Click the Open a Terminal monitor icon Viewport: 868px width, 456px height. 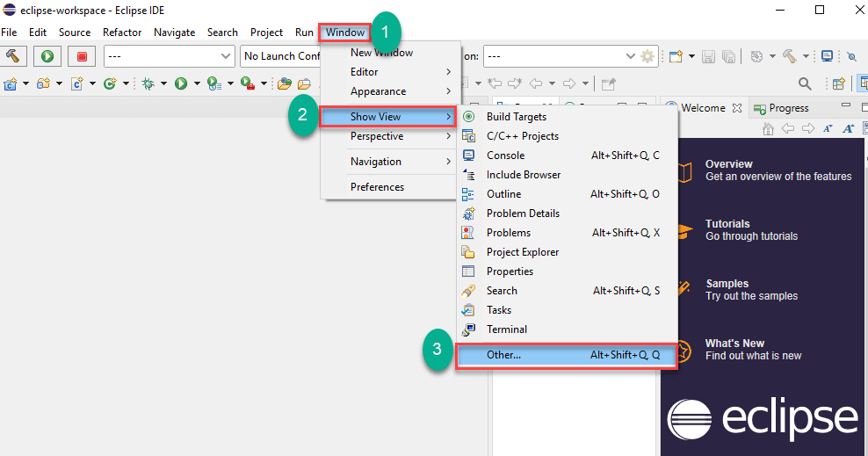click(x=827, y=56)
